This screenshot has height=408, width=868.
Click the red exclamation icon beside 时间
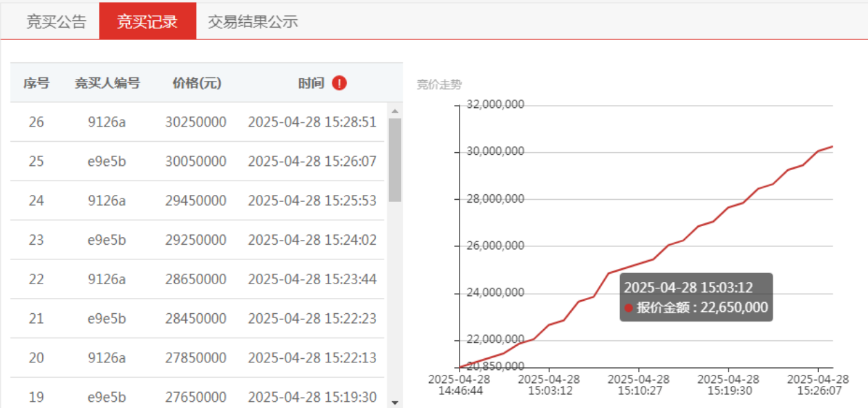(339, 83)
